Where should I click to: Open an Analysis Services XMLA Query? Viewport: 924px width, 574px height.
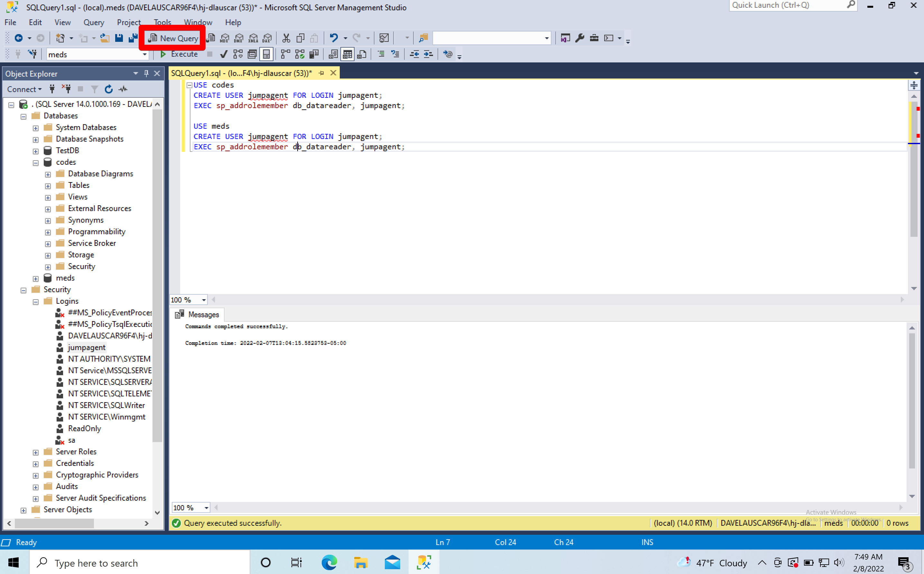point(253,38)
